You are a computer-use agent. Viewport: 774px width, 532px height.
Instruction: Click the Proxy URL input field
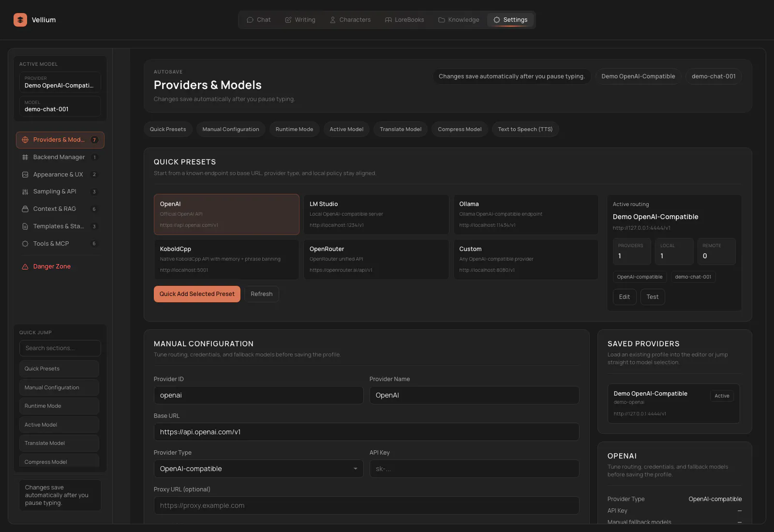[366, 505]
